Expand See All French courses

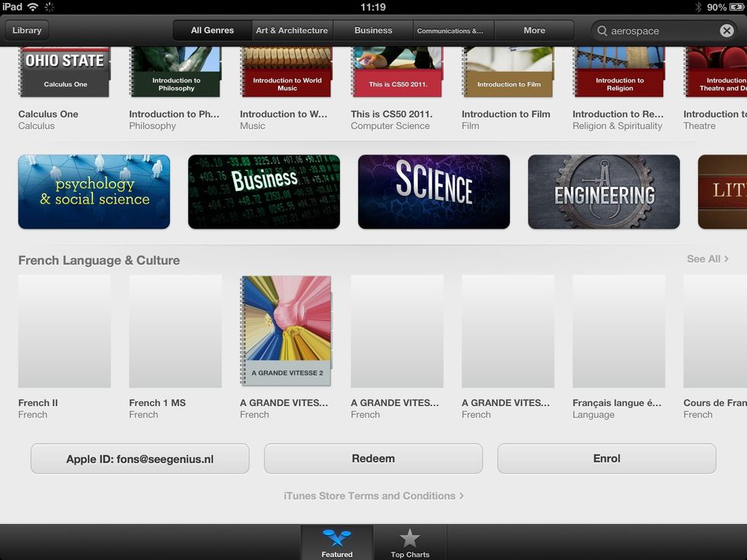click(707, 259)
